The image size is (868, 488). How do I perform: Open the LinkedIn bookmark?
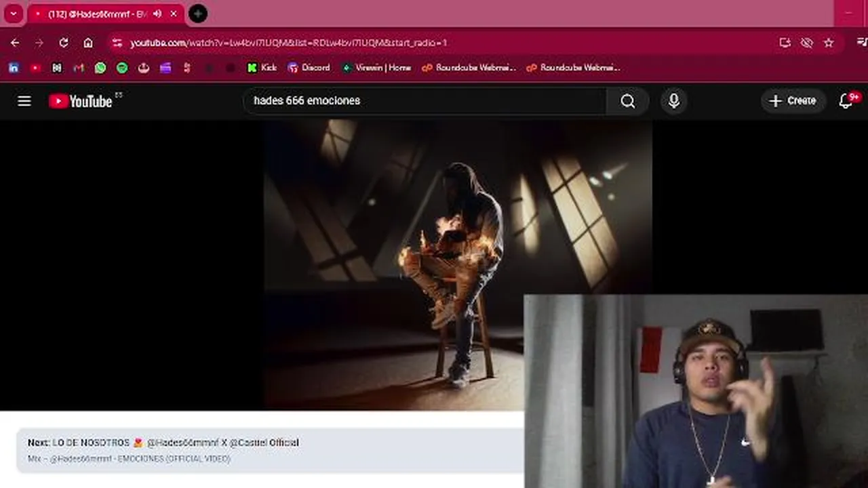[14, 68]
